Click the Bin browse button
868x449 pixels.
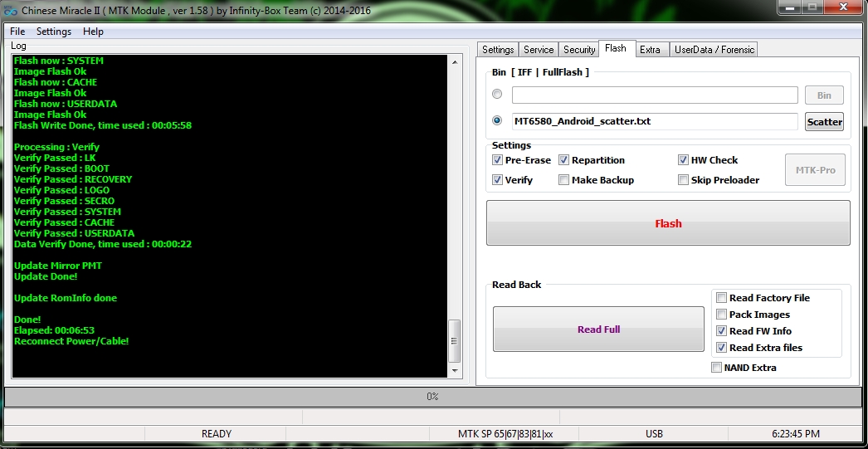(x=824, y=95)
